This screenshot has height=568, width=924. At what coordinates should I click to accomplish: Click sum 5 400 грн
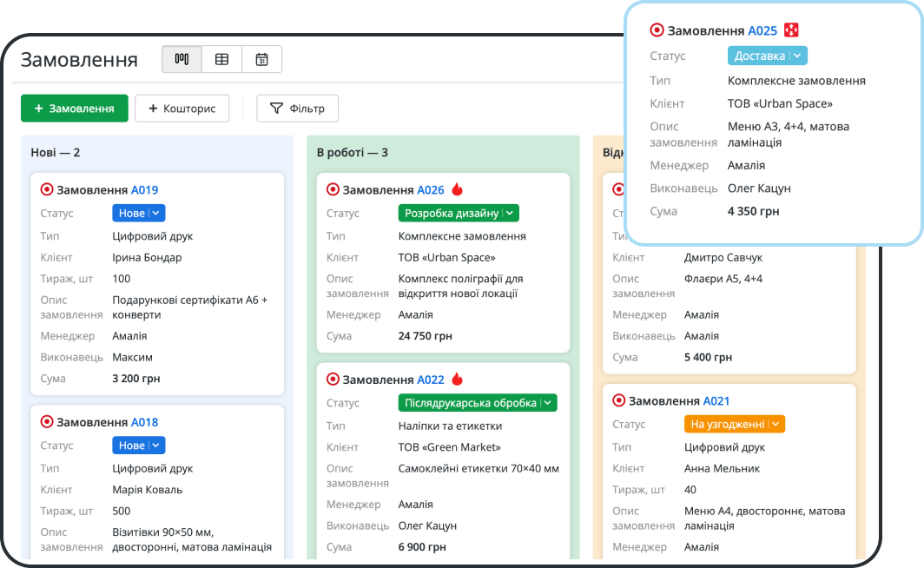(x=708, y=357)
